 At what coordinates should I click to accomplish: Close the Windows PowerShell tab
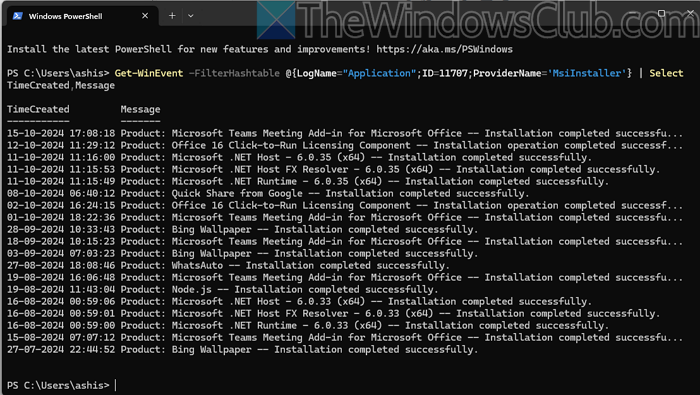point(145,16)
